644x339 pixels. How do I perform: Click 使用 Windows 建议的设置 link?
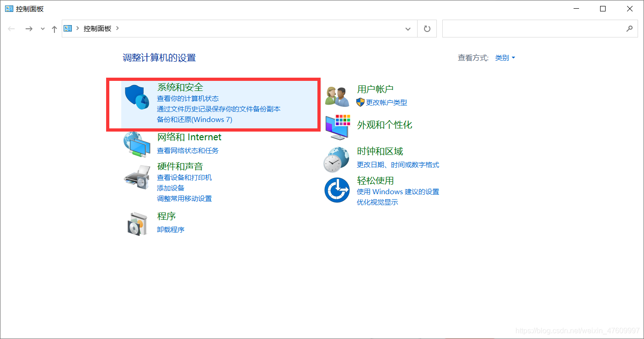tap(398, 191)
